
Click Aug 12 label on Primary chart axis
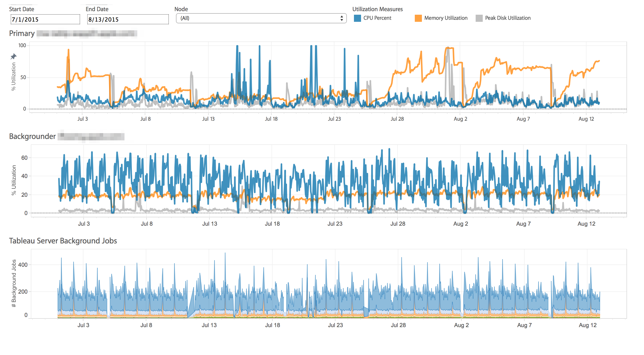click(586, 119)
